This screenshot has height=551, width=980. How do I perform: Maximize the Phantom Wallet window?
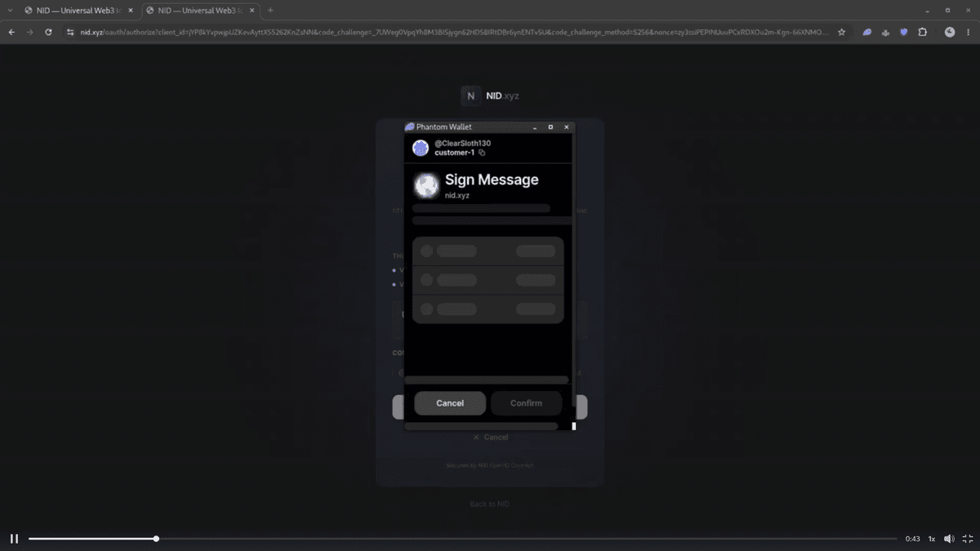pos(550,127)
